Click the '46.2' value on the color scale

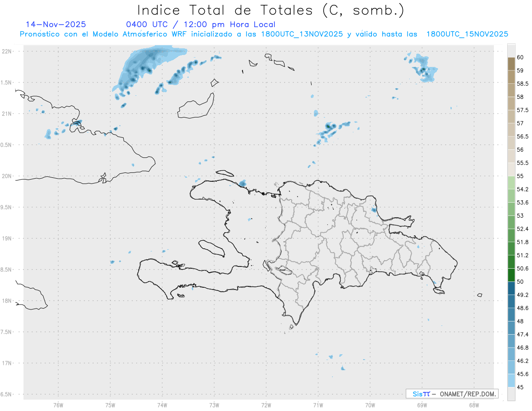(522, 361)
